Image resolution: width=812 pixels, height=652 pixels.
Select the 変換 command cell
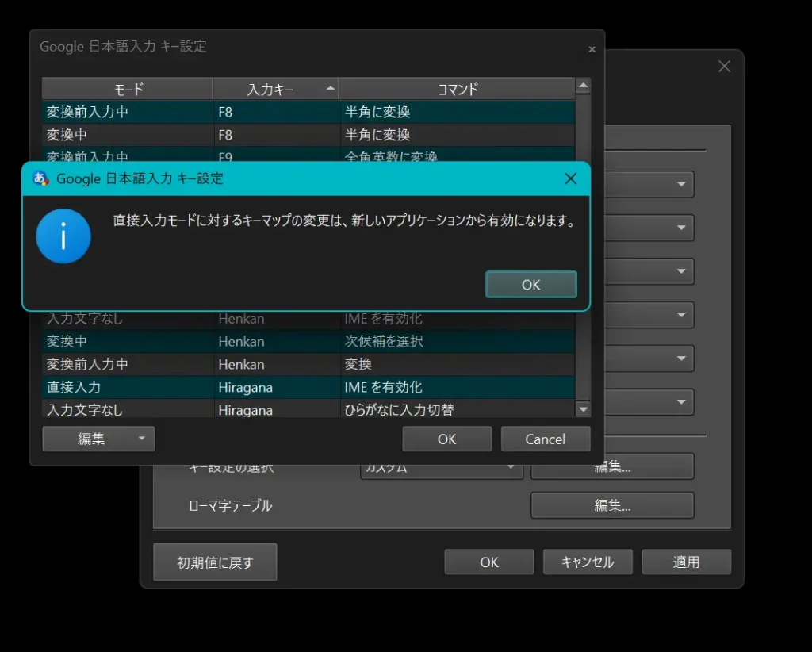click(458, 364)
